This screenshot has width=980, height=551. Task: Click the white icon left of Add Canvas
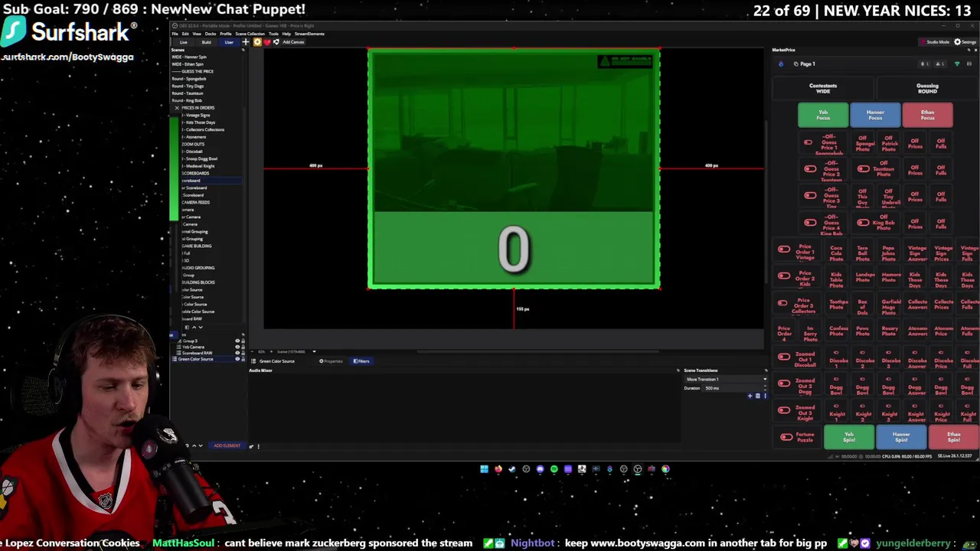tap(276, 42)
